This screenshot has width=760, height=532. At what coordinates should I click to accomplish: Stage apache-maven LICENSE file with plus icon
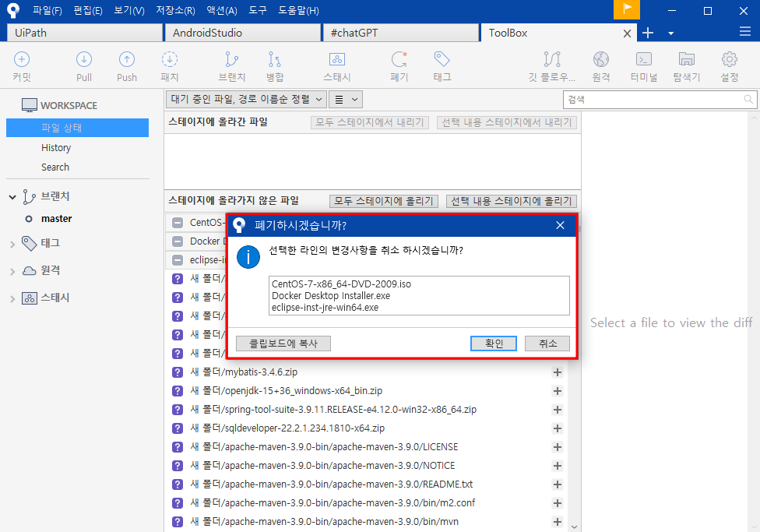(x=558, y=447)
